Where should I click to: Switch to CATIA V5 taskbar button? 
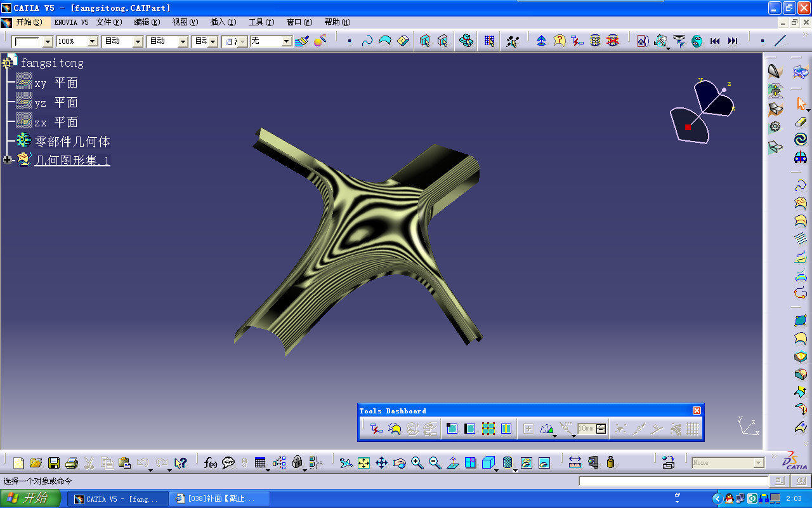coord(118,499)
